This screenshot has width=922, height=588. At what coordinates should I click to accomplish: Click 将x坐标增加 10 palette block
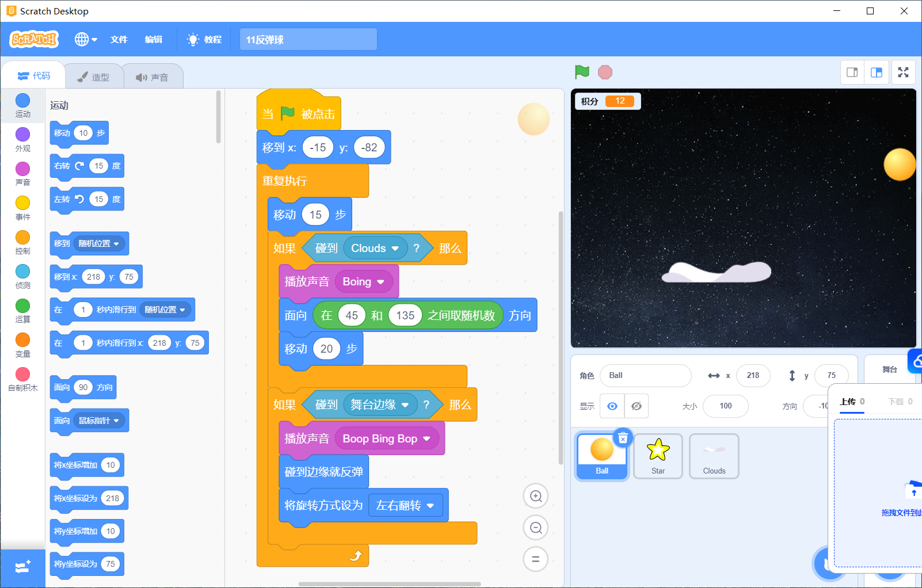[x=87, y=465]
